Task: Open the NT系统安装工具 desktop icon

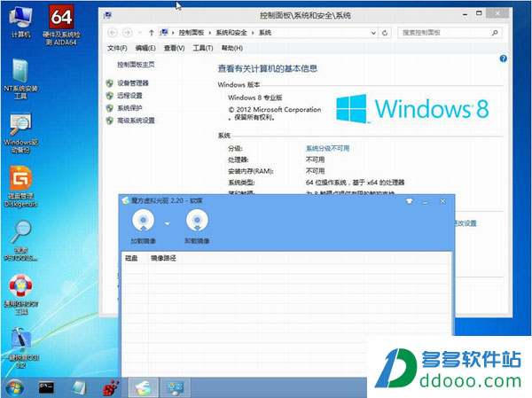Action: point(20,79)
